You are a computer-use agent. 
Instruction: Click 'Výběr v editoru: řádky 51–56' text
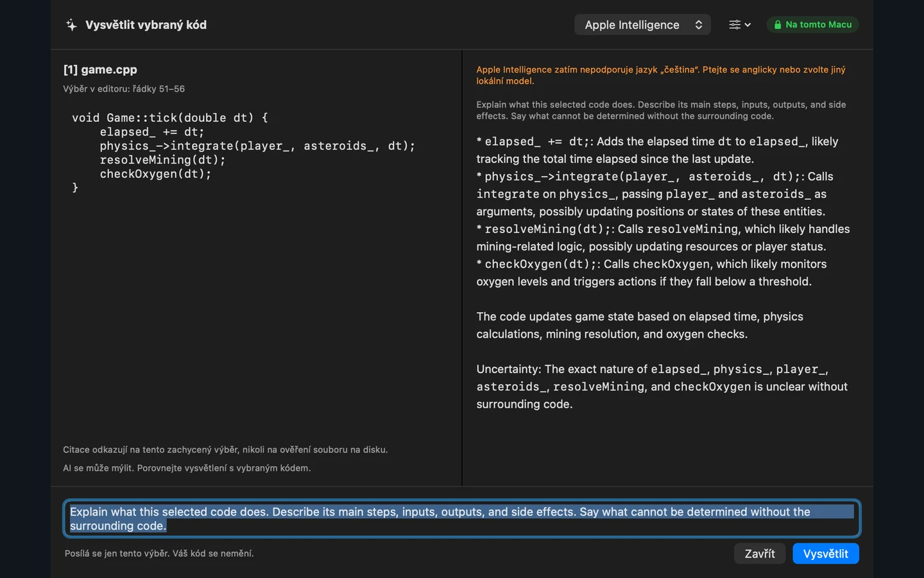pos(124,89)
